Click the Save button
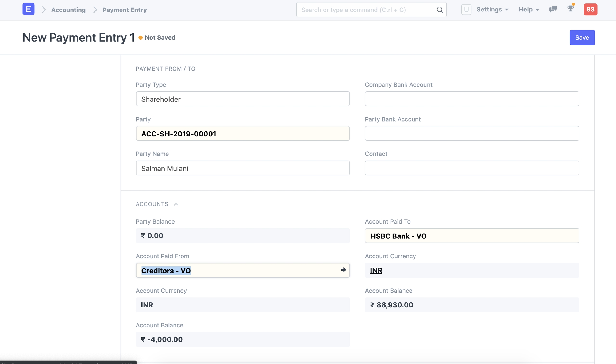 pos(582,38)
